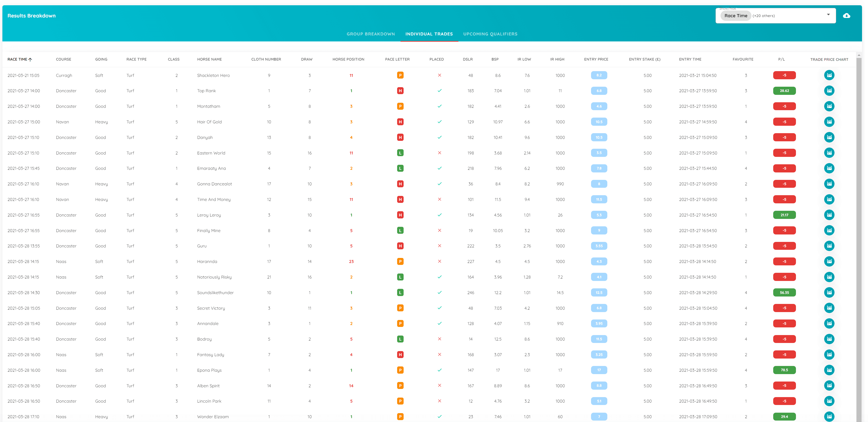Screen dimensions: 868x422
Task: Sort by the P/L column header
Action: (781, 59)
